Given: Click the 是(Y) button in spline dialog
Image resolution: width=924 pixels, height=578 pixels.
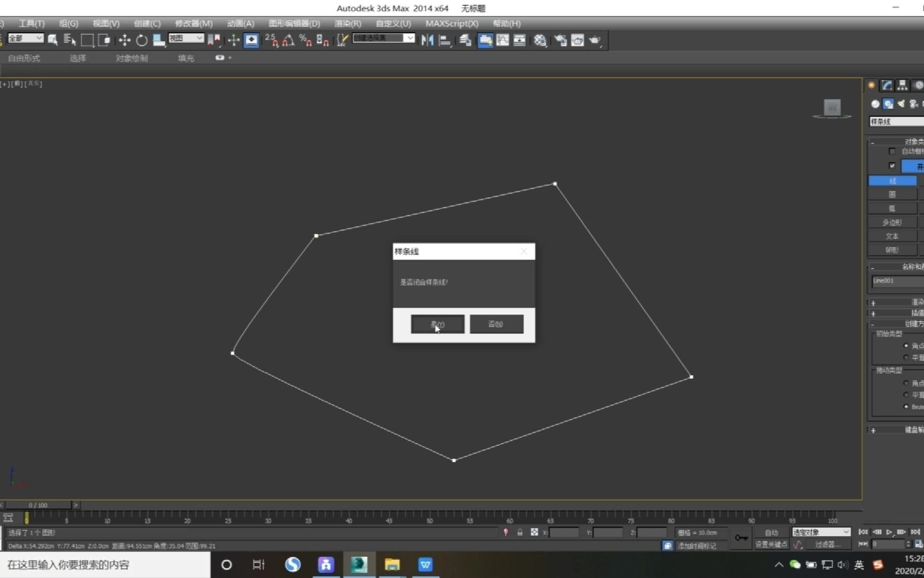Looking at the screenshot, I should click(x=437, y=324).
